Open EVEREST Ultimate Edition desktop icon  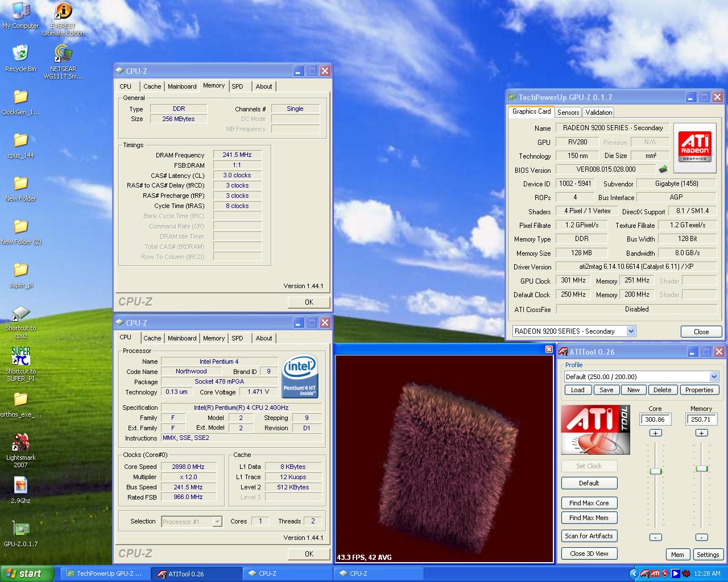pos(63,11)
